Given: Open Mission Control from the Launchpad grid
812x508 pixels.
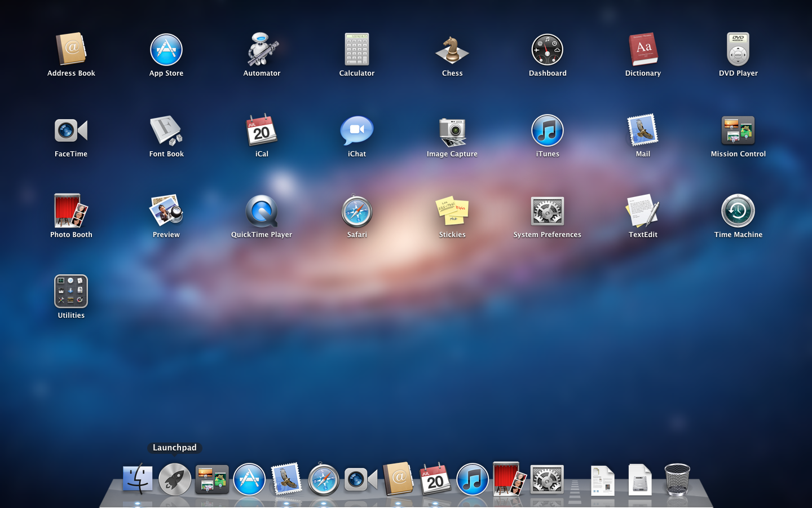Looking at the screenshot, I should (738, 130).
